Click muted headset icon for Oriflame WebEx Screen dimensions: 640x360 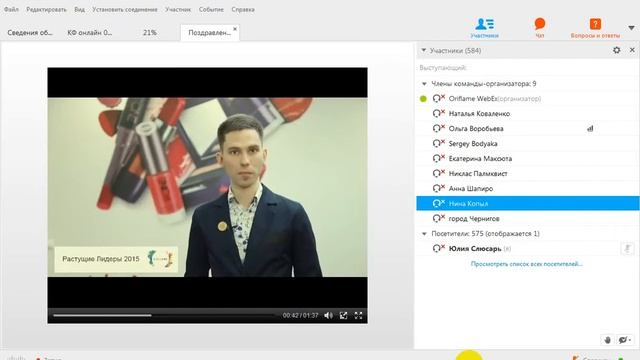[438, 98]
